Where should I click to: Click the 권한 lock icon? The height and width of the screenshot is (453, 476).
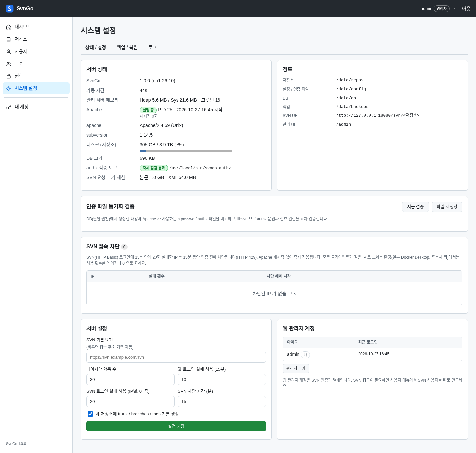[9, 76]
